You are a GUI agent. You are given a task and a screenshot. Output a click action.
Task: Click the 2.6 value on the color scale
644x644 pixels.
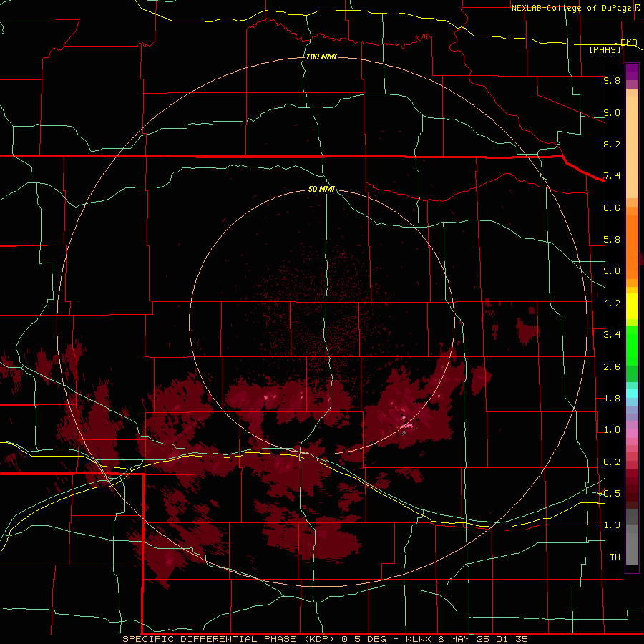pyautogui.click(x=612, y=367)
